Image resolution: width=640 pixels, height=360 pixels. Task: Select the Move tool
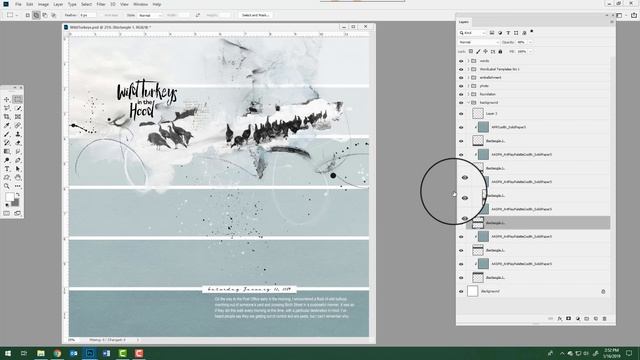pos(7,100)
